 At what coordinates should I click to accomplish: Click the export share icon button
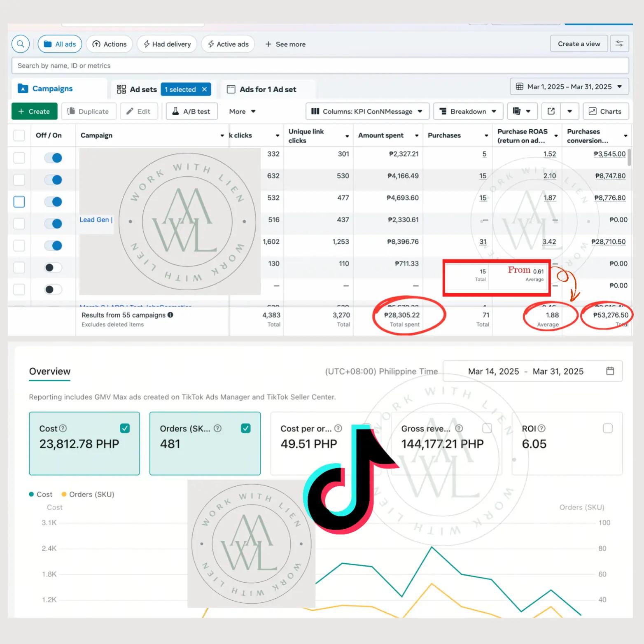(551, 111)
